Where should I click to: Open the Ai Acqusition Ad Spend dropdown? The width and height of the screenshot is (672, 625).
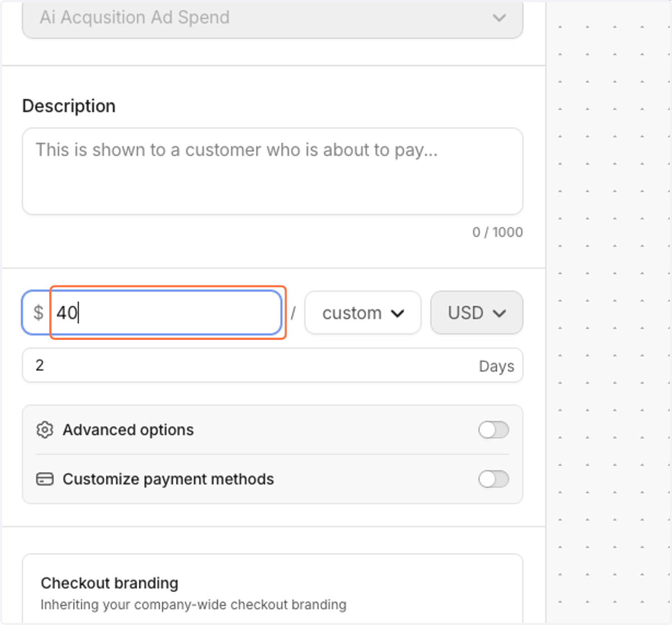(272, 18)
